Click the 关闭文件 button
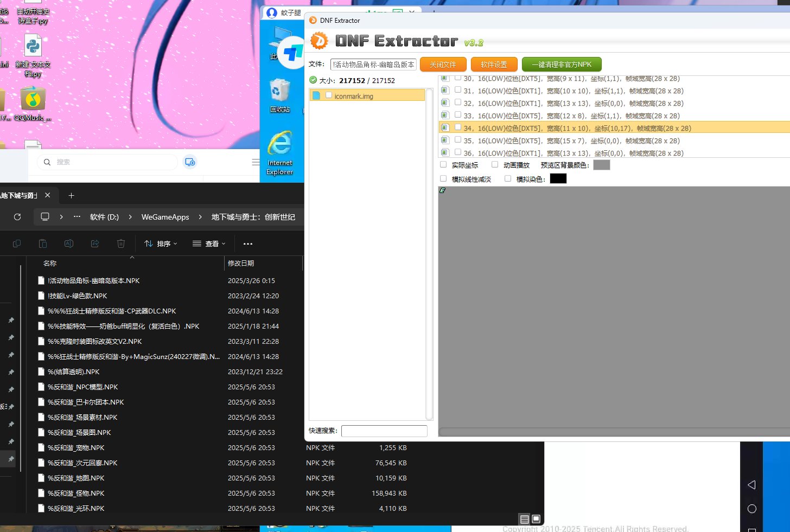 (443, 65)
